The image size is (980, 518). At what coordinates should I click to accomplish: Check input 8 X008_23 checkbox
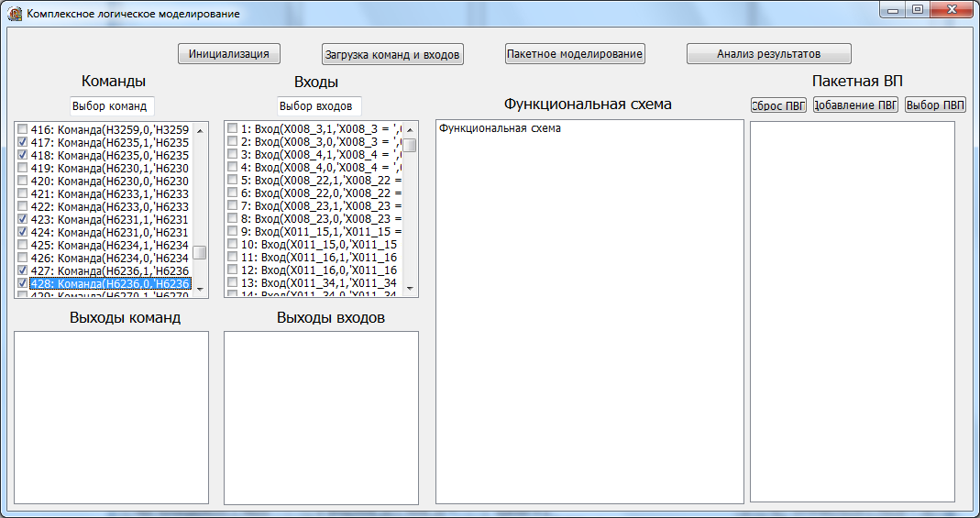pyautogui.click(x=233, y=218)
